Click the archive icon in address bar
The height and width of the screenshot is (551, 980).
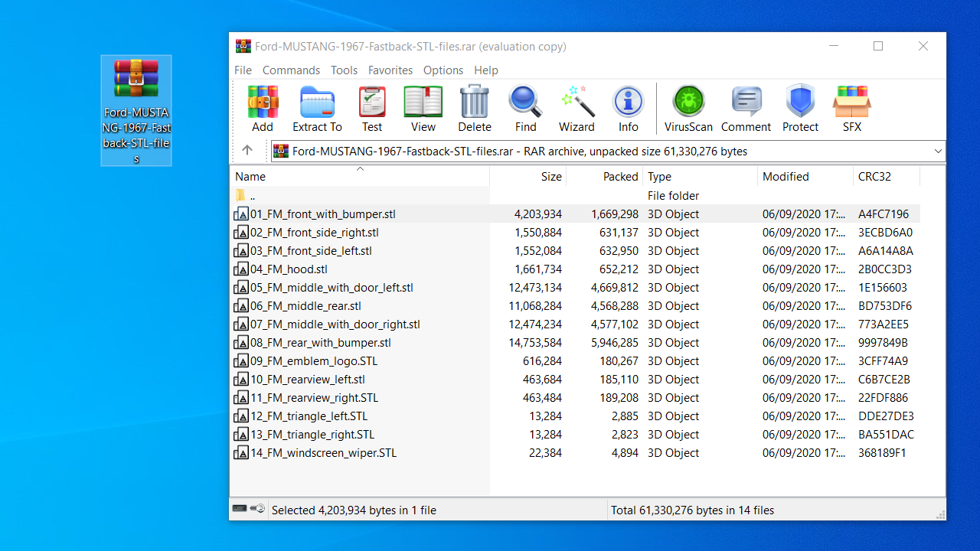[x=281, y=151]
